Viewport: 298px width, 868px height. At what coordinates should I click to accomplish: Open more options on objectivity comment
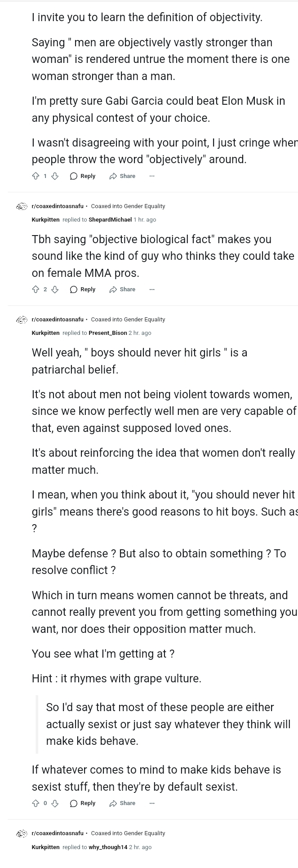152,176
